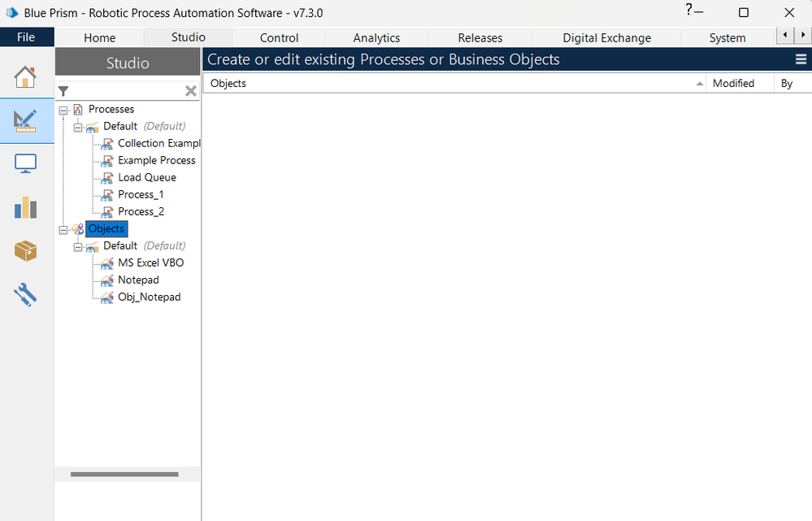Click the Process_2 item icon
The width and height of the screenshot is (812, 521).
(107, 212)
